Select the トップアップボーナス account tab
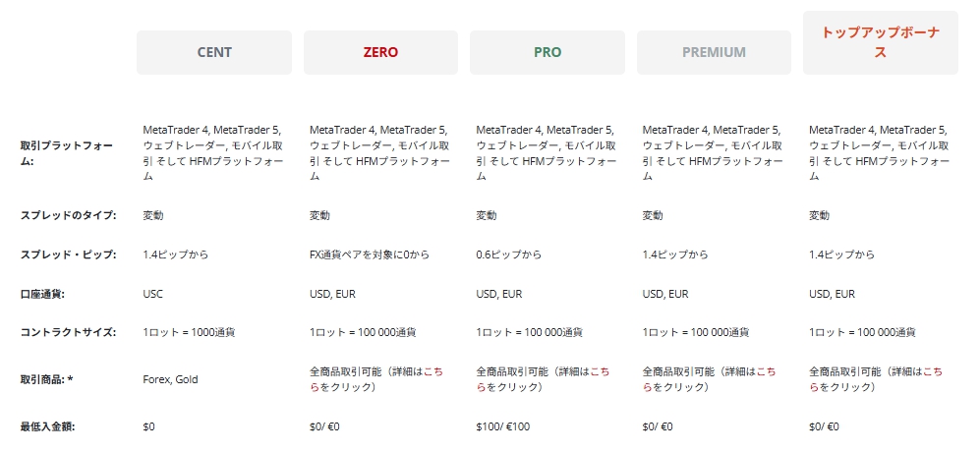The image size is (980, 452). tap(880, 43)
